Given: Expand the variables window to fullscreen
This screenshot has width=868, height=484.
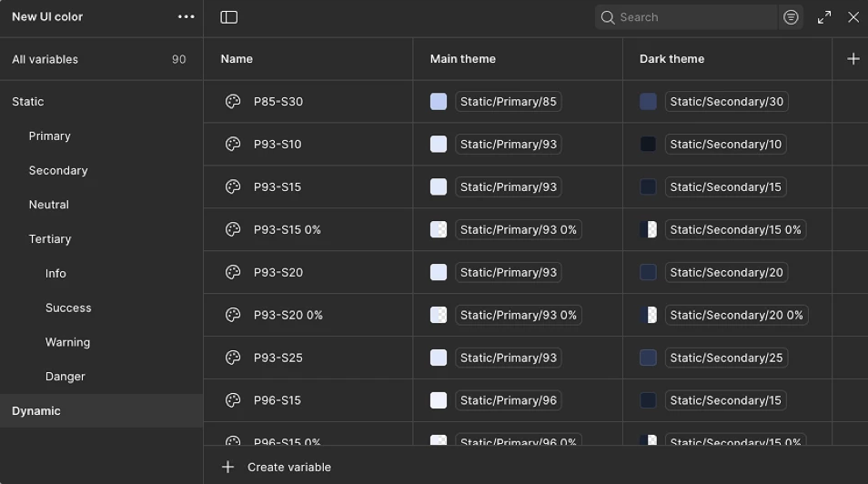Looking at the screenshot, I should pos(824,17).
